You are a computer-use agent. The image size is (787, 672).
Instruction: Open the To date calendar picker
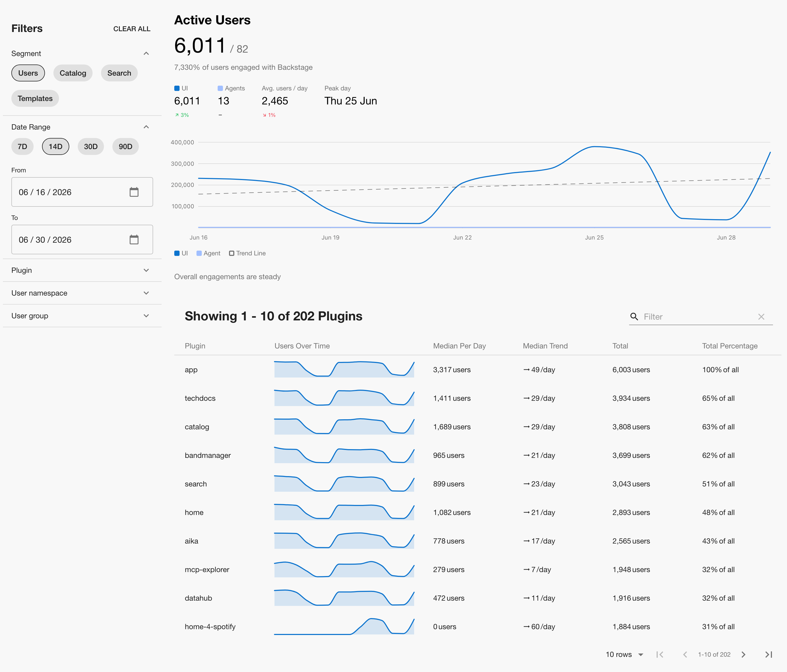(134, 240)
